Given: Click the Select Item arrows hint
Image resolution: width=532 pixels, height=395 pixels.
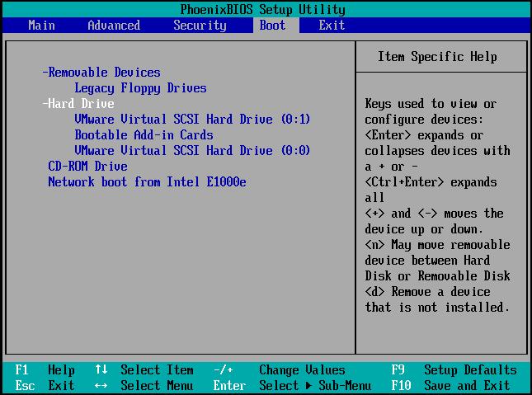Looking at the screenshot, I should click(x=145, y=370).
